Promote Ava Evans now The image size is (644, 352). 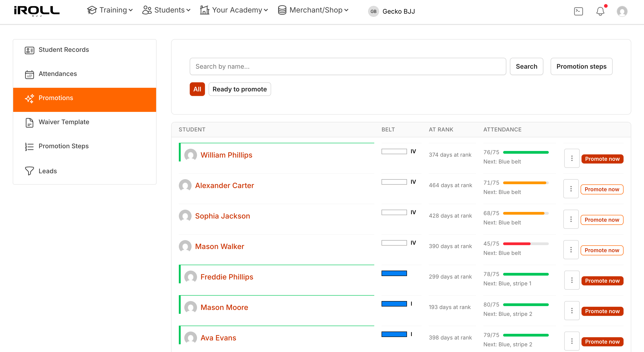coord(602,342)
